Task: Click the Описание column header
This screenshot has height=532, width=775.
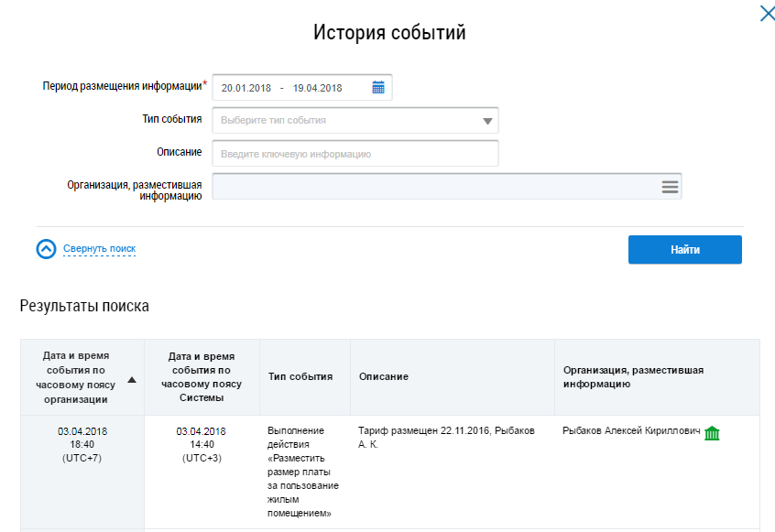Action: click(383, 377)
